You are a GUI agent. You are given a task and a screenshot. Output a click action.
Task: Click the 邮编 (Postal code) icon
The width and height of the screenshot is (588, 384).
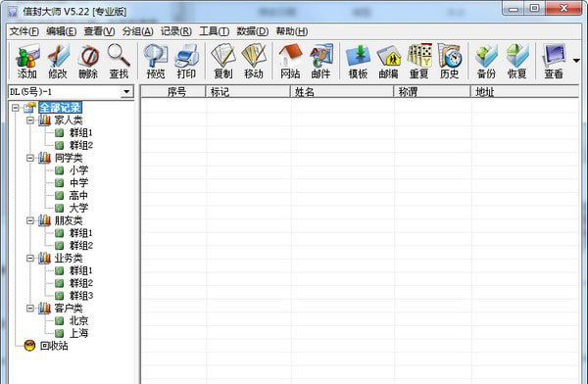[388, 62]
